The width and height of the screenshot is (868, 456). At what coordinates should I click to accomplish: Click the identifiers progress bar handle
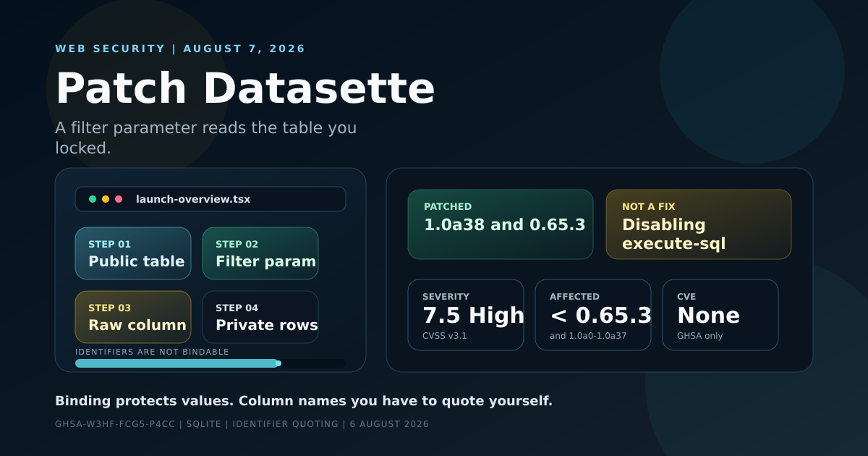click(x=278, y=363)
